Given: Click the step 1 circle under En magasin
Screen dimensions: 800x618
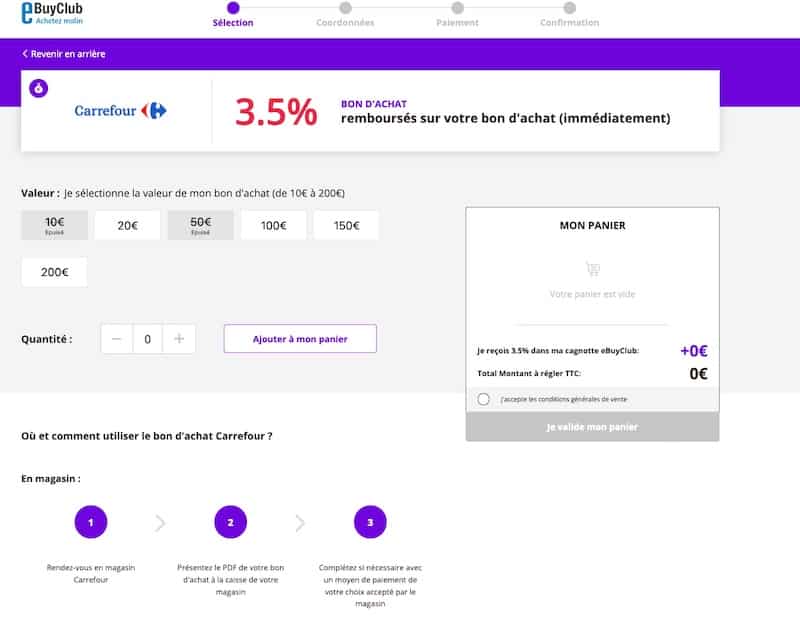Looking at the screenshot, I should point(91,522).
